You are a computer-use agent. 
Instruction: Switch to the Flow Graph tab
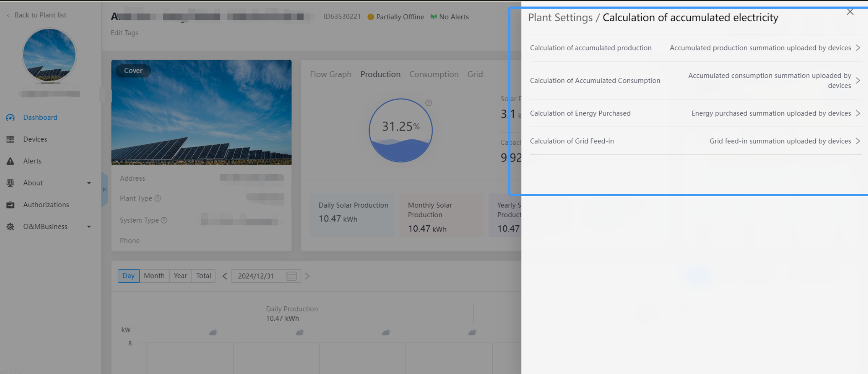tap(330, 74)
